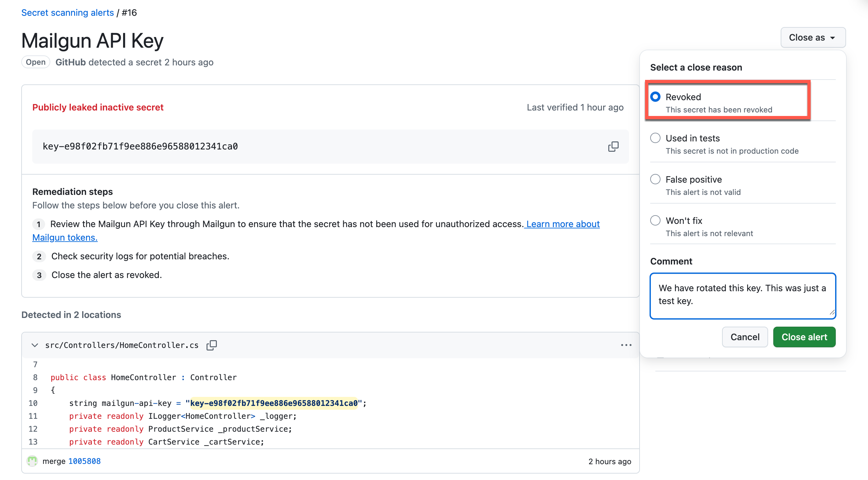Select Used in tests reason
868x480 pixels.
[655, 138]
